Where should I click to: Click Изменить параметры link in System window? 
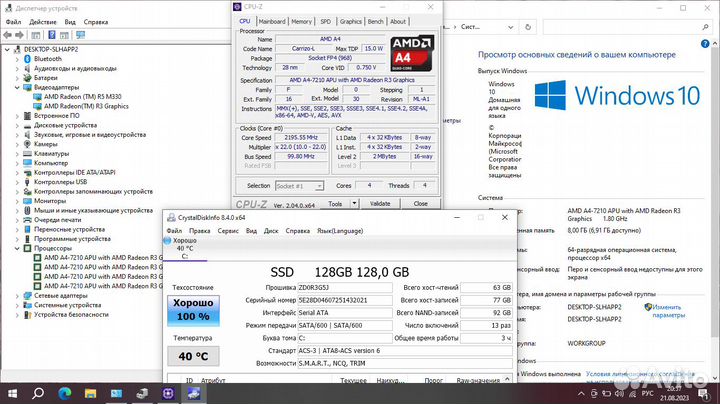tap(668, 311)
